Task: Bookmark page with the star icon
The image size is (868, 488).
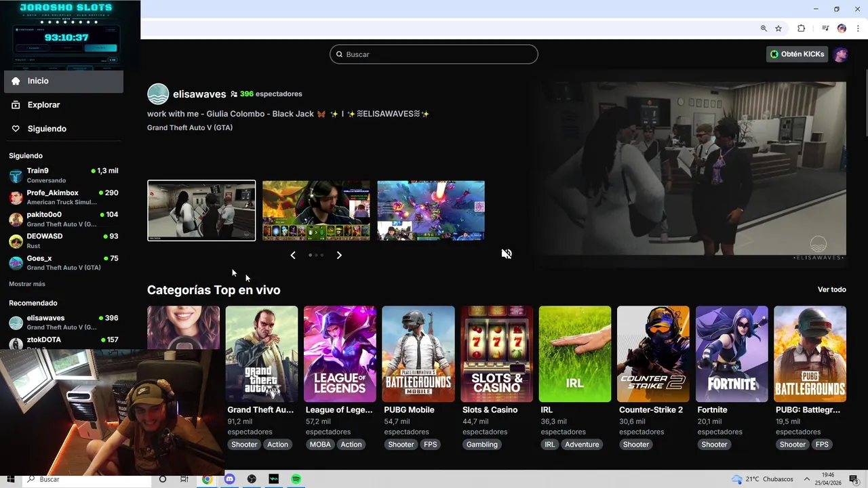Action: pyautogui.click(x=778, y=28)
